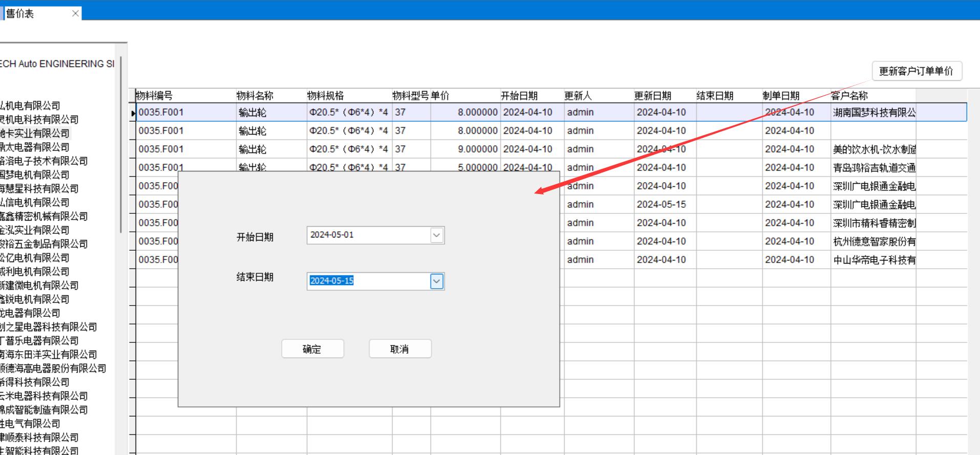The height and width of the screenshot is (455, 980).
Task: Close the 售价表 tab
Action: point(76,14)
